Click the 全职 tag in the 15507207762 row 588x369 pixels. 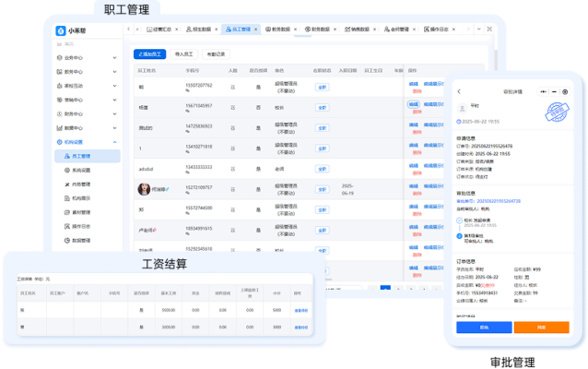(x=323, y=87)
